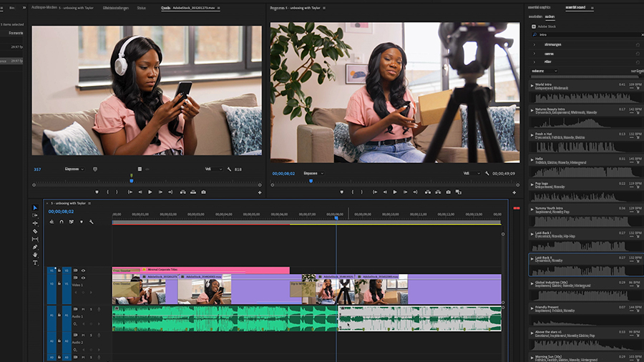Toggle linked selection in timeline
644x362 pixels.
click(x=72, y=222)
